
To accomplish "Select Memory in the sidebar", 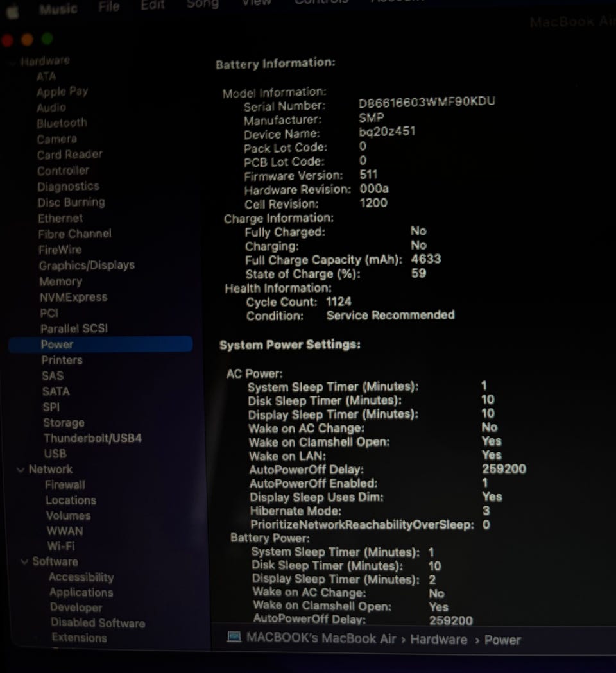I will click(x=60, y=282).
